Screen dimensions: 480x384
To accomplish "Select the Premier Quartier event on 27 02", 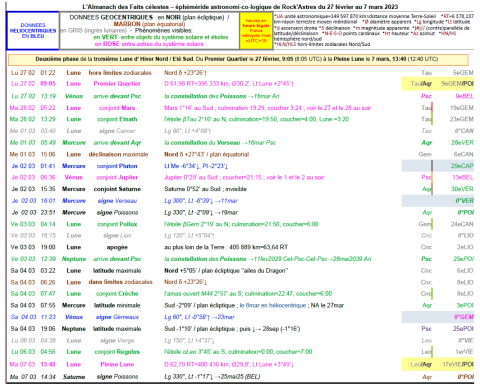I will point(117,84).
